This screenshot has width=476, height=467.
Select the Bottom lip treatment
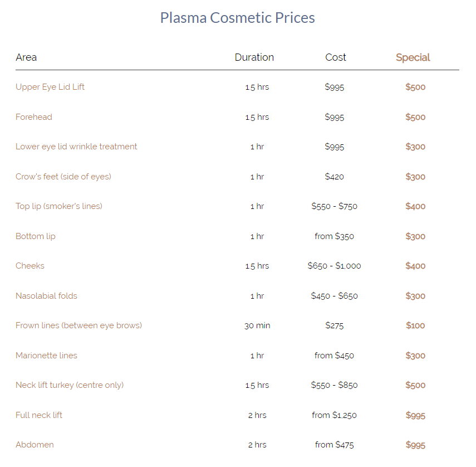tap(36, 236)
